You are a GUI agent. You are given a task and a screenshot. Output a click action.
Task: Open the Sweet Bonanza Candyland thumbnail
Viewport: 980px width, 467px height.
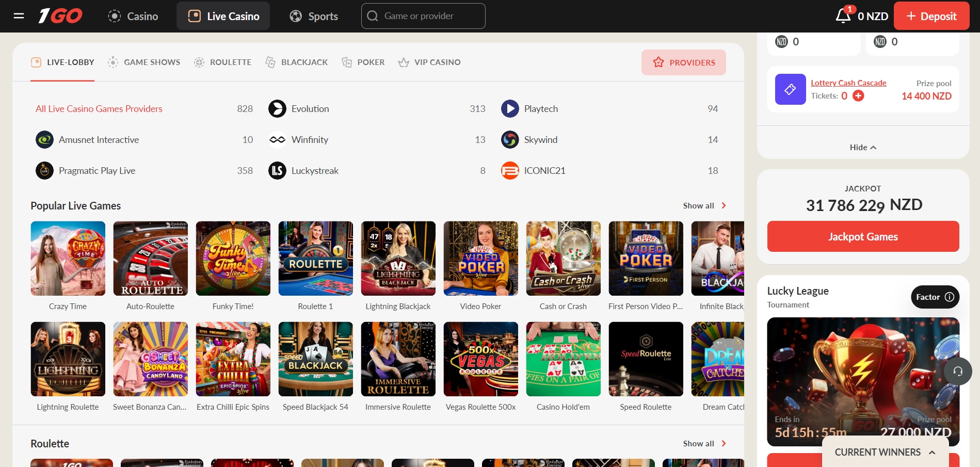(x=151, y=359)
